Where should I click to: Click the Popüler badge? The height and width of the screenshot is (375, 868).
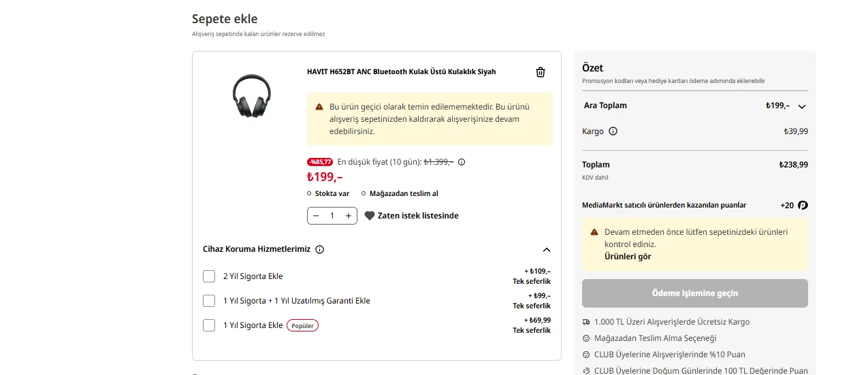(x=302, y=325)
